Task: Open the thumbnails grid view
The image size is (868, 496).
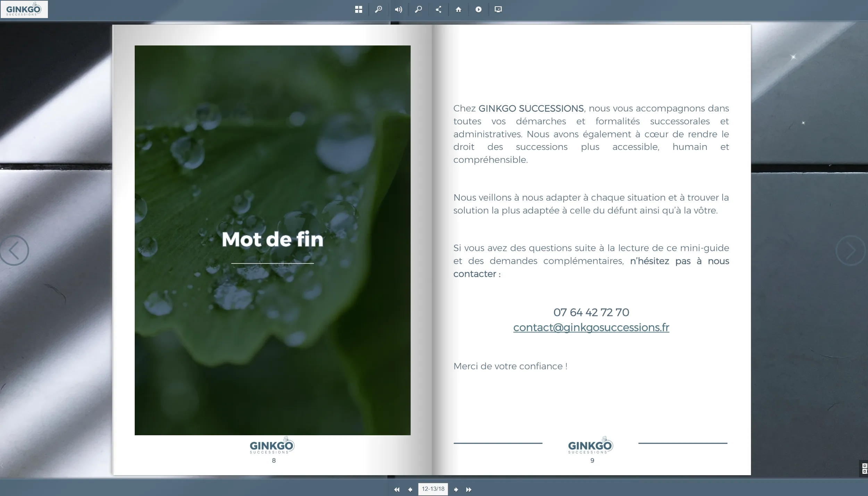Action: [x=359, y=9]
